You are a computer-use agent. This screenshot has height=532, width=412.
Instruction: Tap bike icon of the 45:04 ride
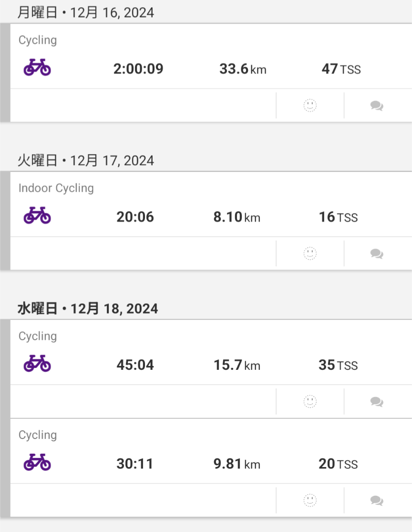pos(37,364)
